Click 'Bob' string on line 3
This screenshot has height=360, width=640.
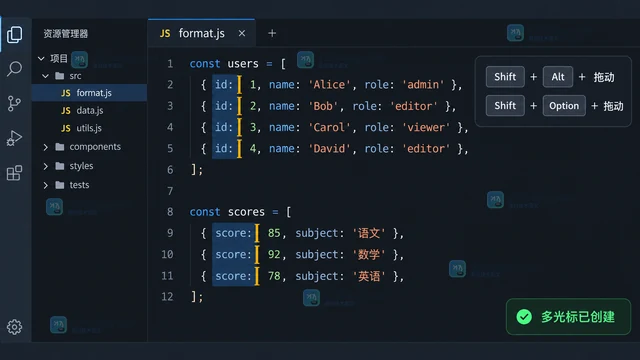tap(323, 106)
